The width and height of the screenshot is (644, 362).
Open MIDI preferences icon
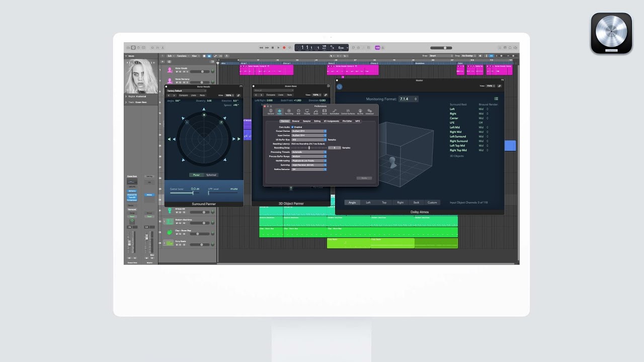click(298, 112)
